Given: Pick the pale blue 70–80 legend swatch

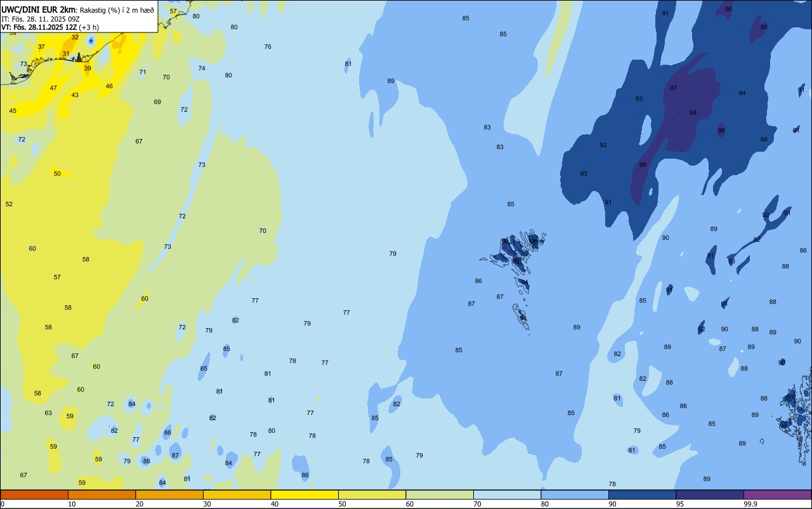Looking at the screenshot, I should click(x=507, y=494).
